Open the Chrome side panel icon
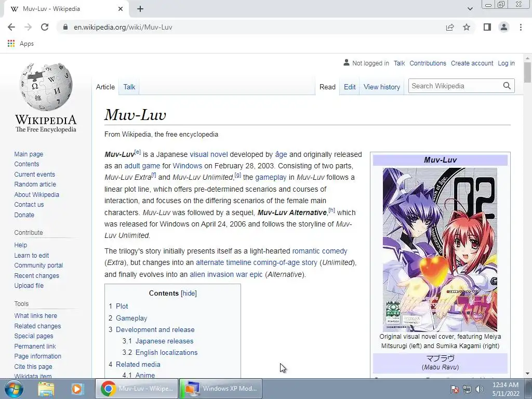This screenshot has height=399, width=532. pyautogui.click(x=487, y=27)
